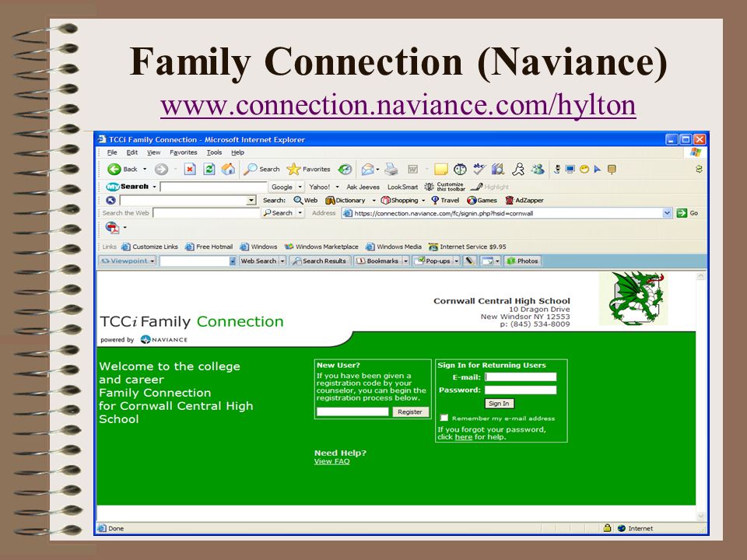Viewport: 747px width, 560px height.
Task: Click the green Back arrow button
Action: pyautogui.click(x=114, y=169)
